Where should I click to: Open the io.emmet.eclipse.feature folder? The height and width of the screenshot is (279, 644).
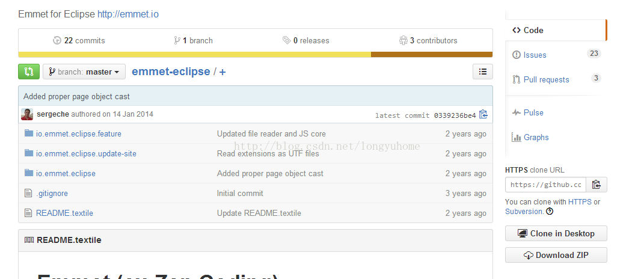click(x=78, y=133)
